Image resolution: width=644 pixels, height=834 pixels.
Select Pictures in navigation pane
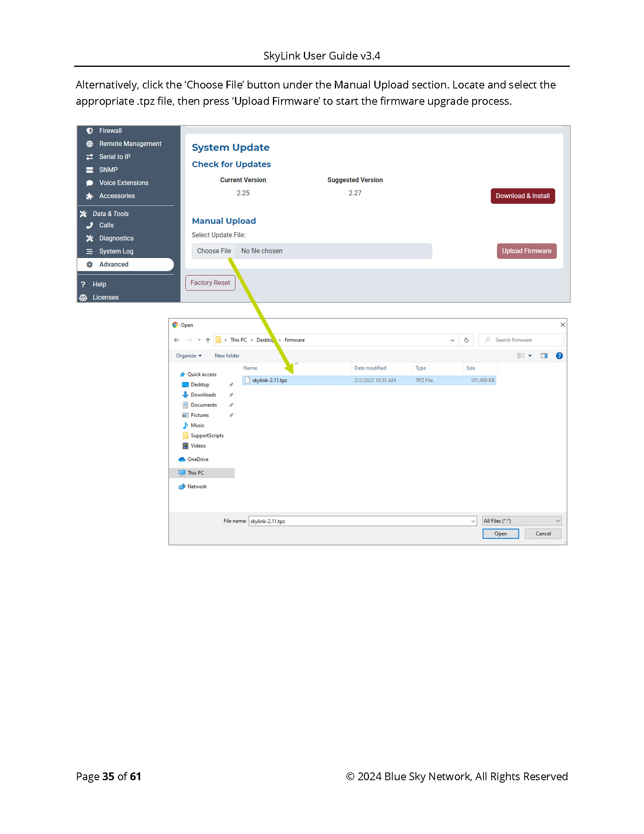click(200, 415)
